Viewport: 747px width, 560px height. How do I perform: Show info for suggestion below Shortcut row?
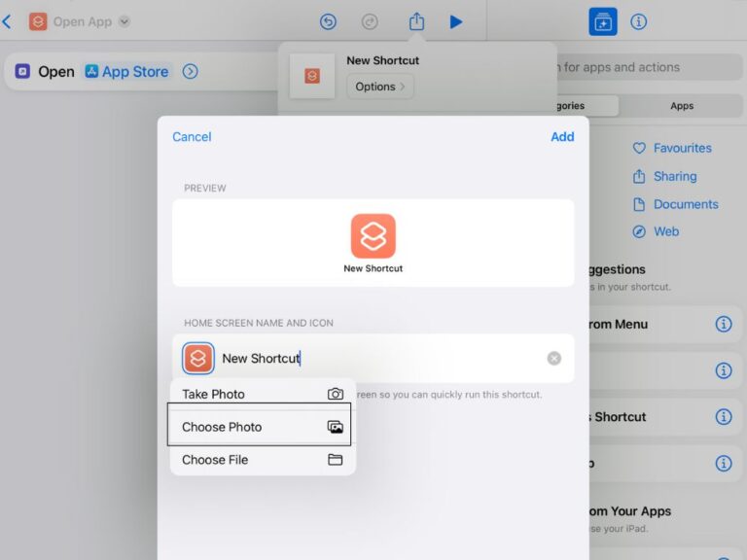pyautogui.click(x=724, y=463)
